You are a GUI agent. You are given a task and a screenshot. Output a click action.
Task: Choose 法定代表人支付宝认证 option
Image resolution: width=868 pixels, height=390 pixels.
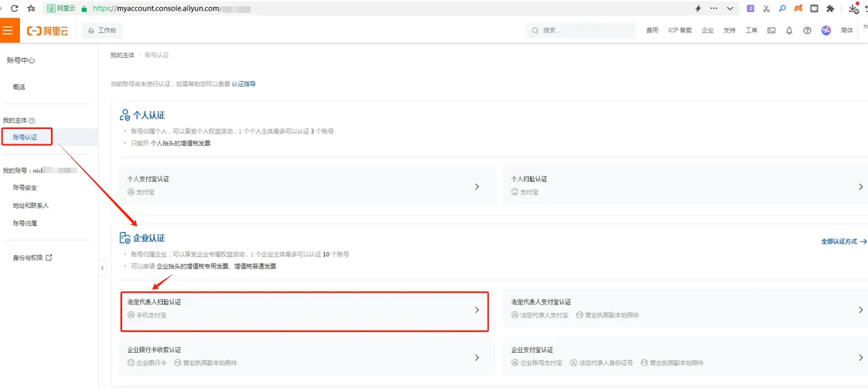coord(686,309)
